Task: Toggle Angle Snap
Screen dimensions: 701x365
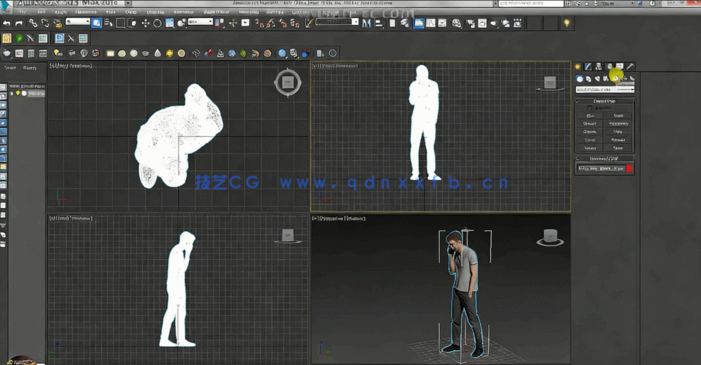Action: coord(271,23)
